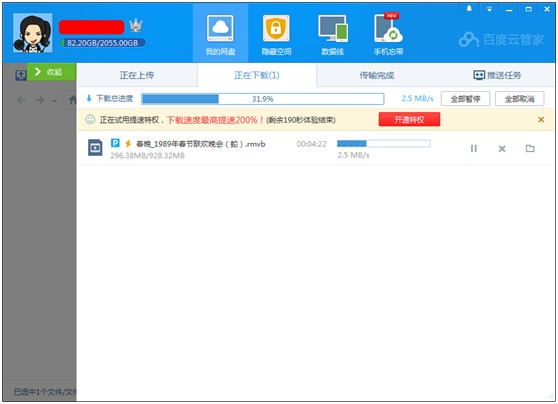Switch to the 正在上传 tab

click(137, 75)
